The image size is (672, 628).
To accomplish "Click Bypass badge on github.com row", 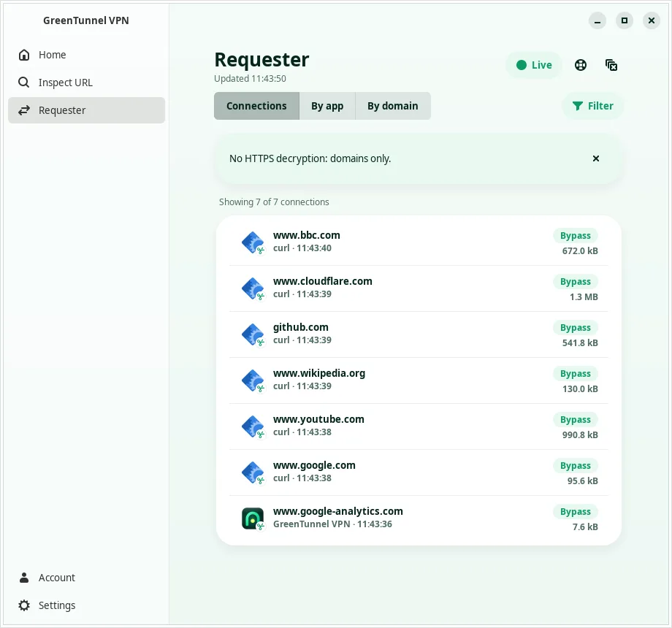I will coord(575,328).
